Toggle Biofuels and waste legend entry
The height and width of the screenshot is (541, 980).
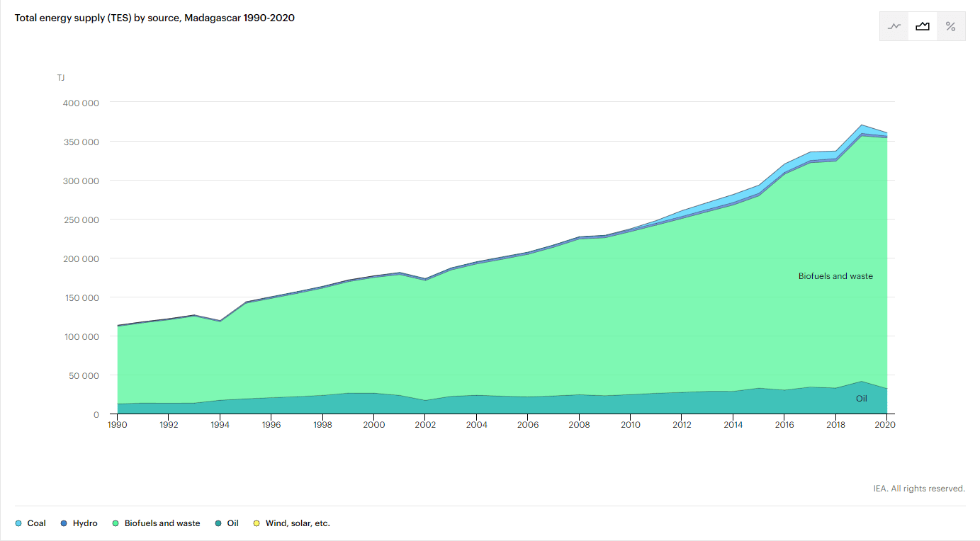point(156,523)
